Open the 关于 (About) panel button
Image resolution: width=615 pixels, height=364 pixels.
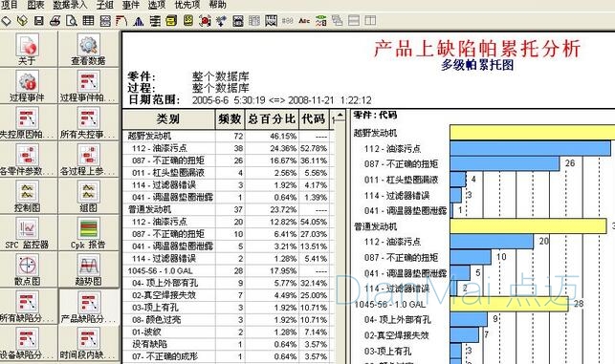click(x=28, y=49)
